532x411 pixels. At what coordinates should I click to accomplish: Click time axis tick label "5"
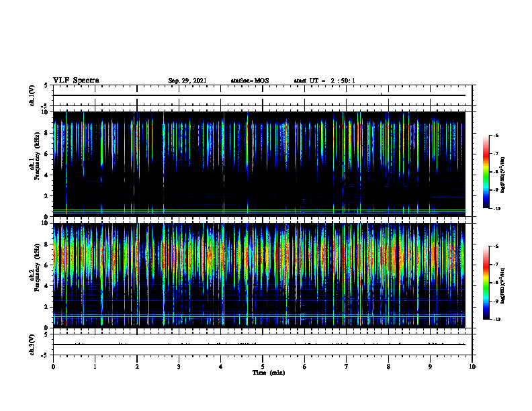coord(263,367)
